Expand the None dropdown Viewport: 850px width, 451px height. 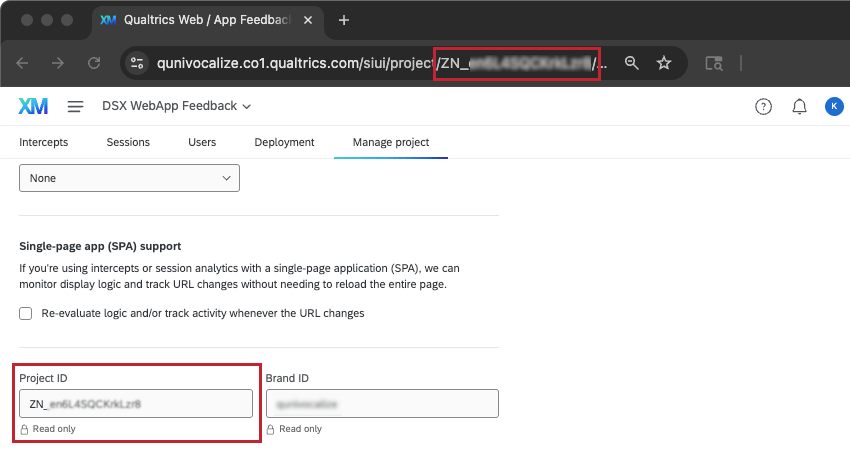point(129,178)
